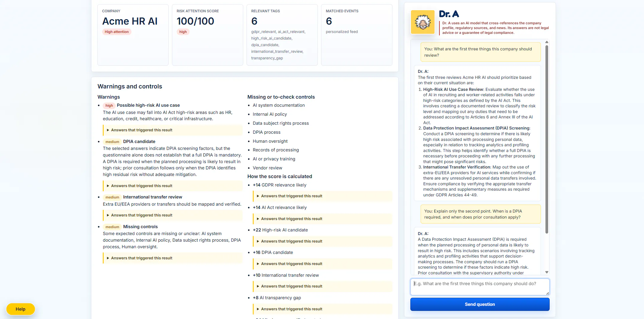The image size is (644, 319).
Task: Click the Vendor review control item
Action: (x=267, y=168)
